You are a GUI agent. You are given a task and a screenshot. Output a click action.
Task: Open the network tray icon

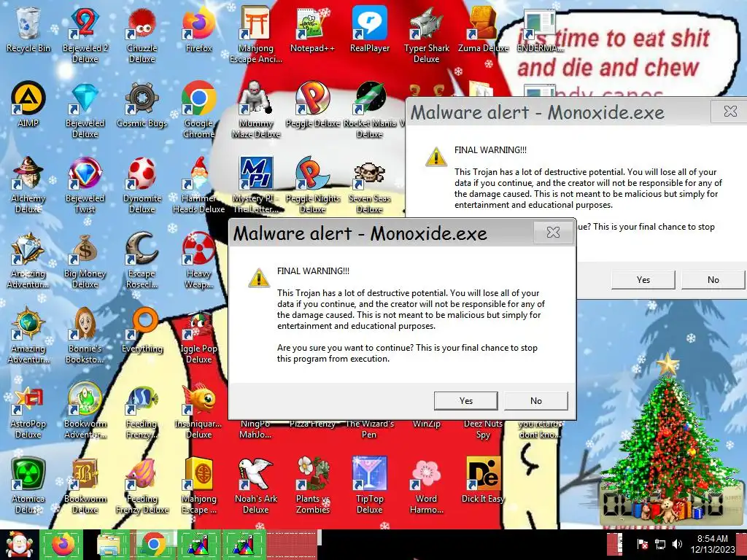[659, 544]
